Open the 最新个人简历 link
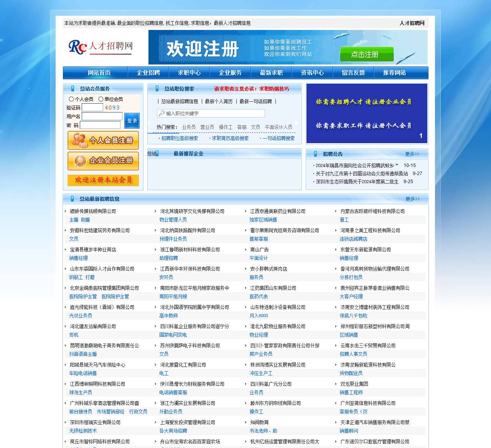Viewport: 491px width, 448px height. 219,101
